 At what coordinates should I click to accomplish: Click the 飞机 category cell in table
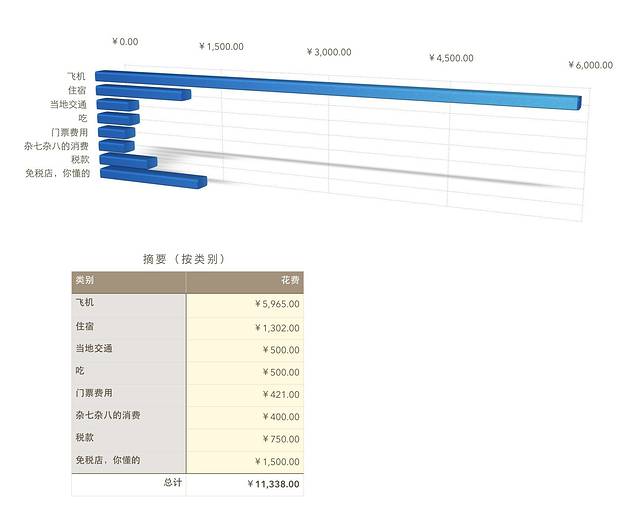coord(128,303)
